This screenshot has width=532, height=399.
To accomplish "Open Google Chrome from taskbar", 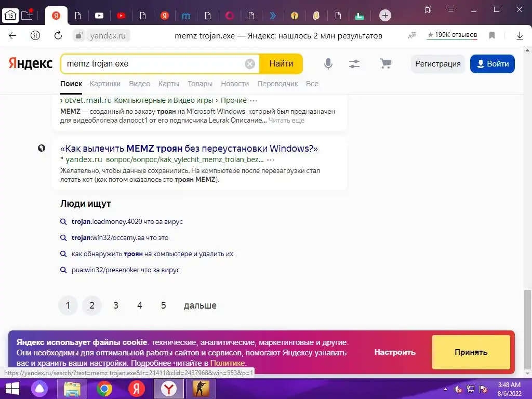I will tap(104, 389).
